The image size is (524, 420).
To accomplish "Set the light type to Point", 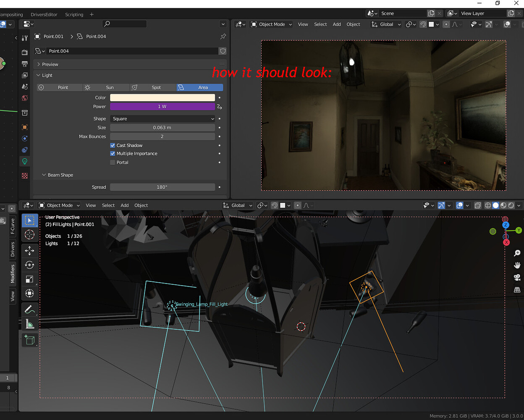I will (59, 87).
